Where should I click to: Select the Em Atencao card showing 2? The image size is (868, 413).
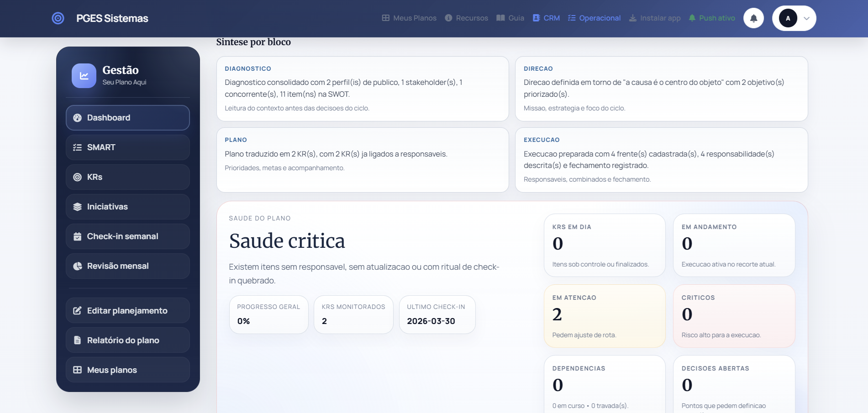[605, 316]
